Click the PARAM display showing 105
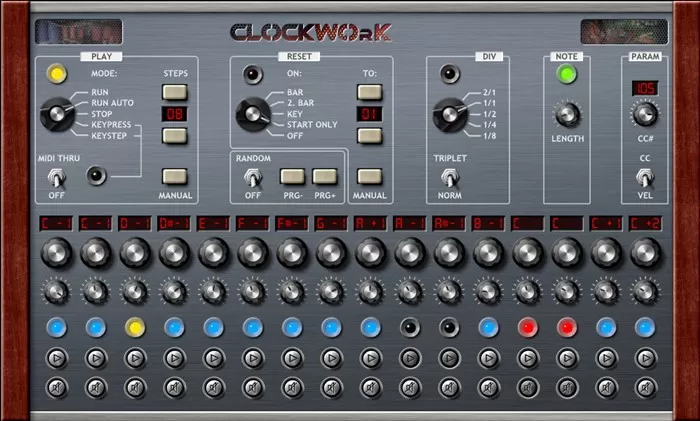 (645, 88)
